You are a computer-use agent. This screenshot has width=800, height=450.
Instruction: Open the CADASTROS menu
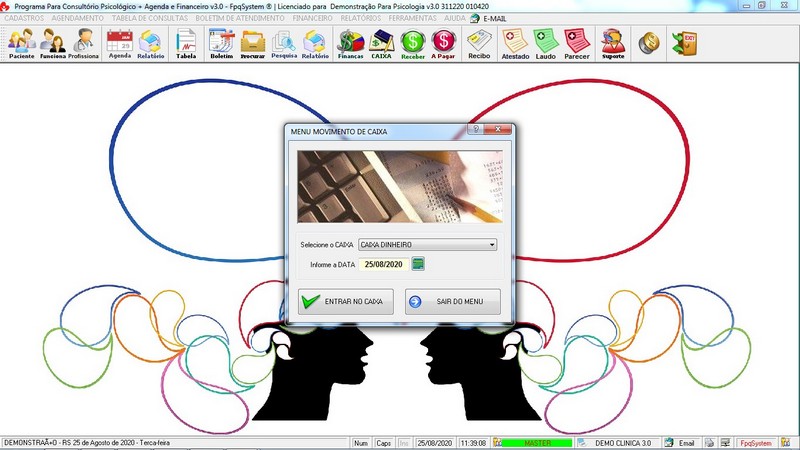(x=24, y=18)
